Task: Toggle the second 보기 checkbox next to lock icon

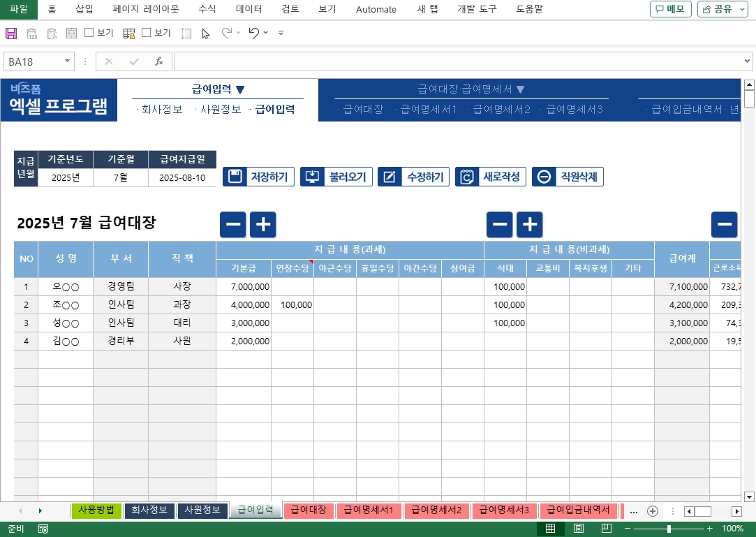Action: click(147, 33)
